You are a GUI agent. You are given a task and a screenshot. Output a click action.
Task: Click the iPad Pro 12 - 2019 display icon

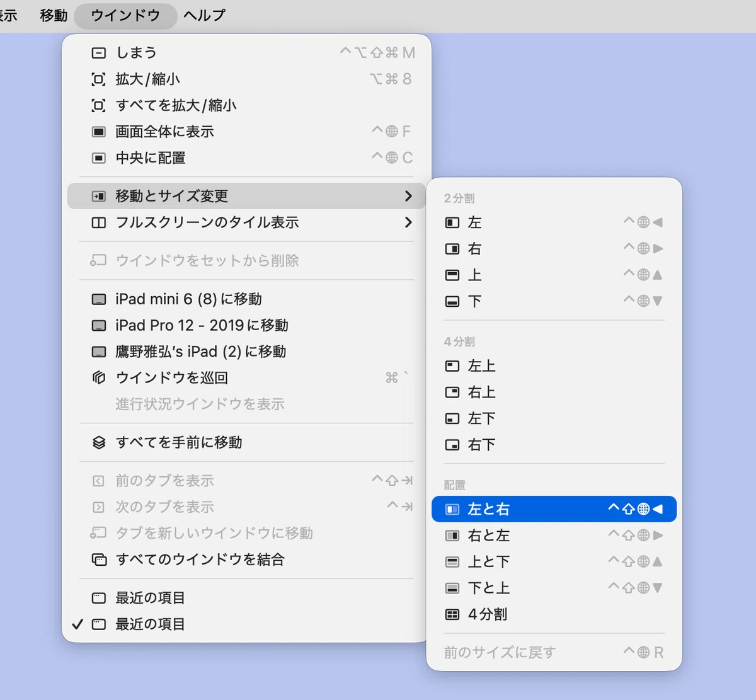[99, 326]
